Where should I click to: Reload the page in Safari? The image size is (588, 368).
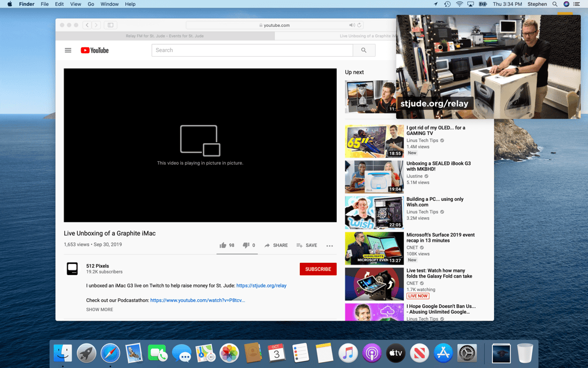click(359, 25)
